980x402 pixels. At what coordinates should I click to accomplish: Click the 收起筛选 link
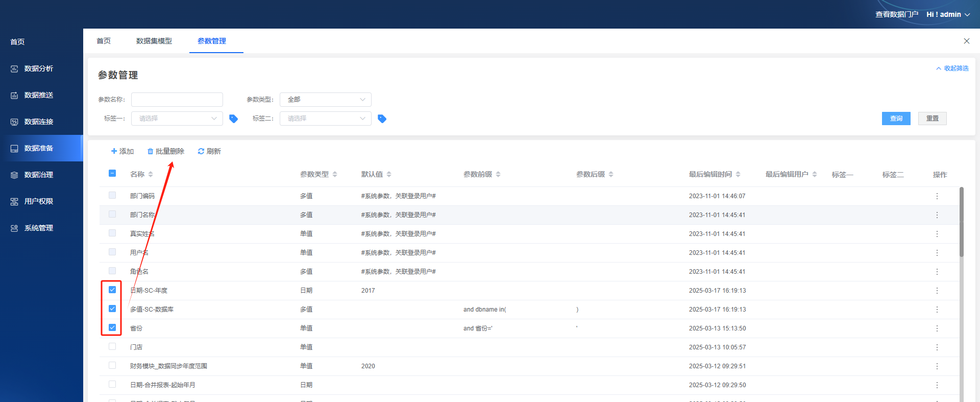click(x=952, y=68)
